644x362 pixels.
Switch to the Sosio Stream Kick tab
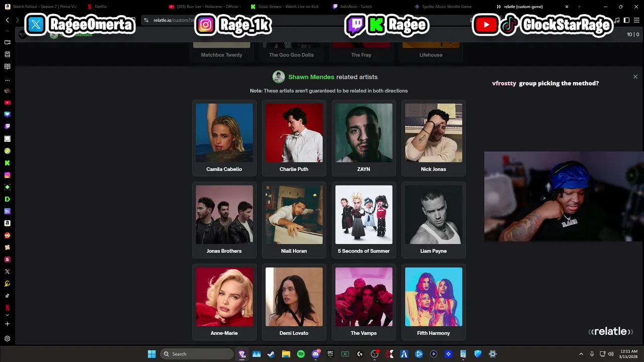coord(287,7)
